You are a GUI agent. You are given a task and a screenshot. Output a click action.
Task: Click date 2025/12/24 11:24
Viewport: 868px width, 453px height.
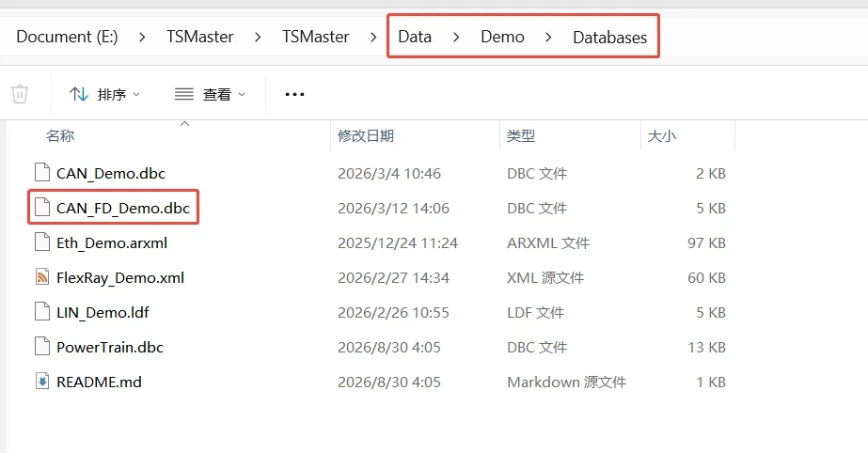398,242
